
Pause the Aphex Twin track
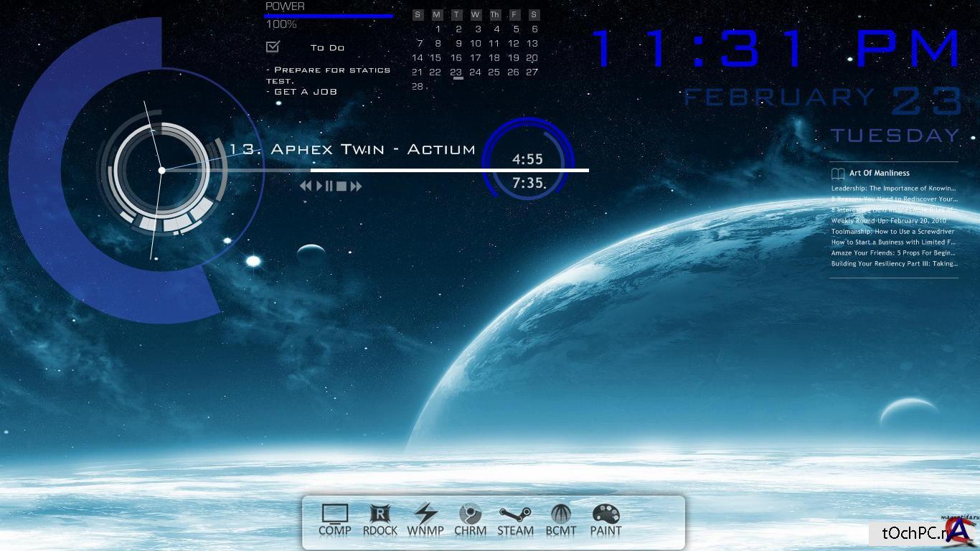coord(329,187)
